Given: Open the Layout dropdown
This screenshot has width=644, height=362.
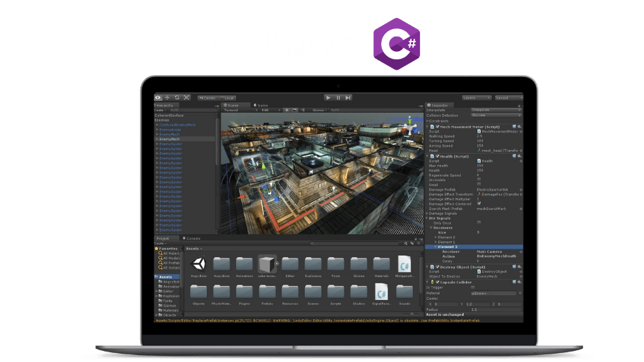Looking at the screenshot, I should 508,98.
